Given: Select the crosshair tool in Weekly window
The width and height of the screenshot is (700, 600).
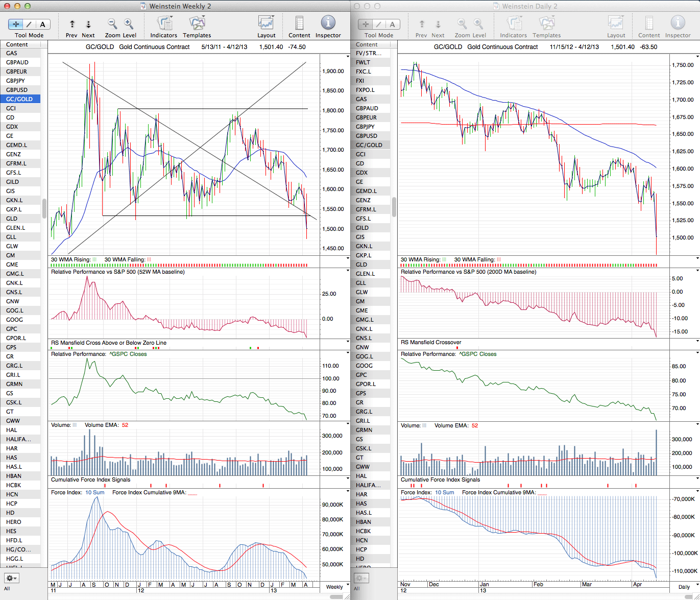Looking at the screenshot, I should pos(16,24).
